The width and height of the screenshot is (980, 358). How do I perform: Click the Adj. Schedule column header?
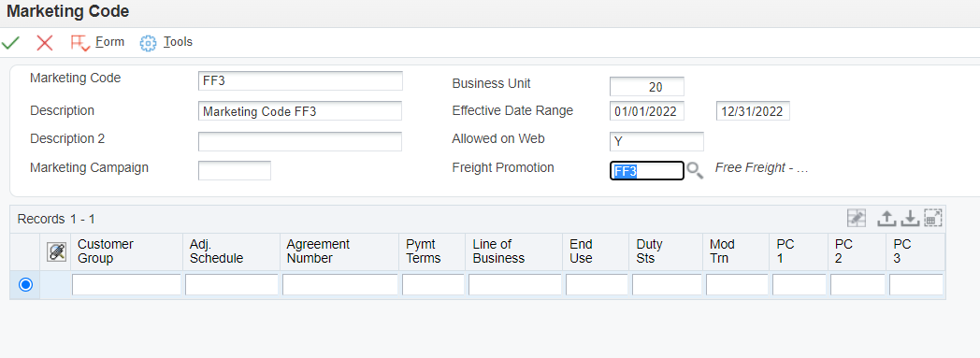[x=231, y=251]
